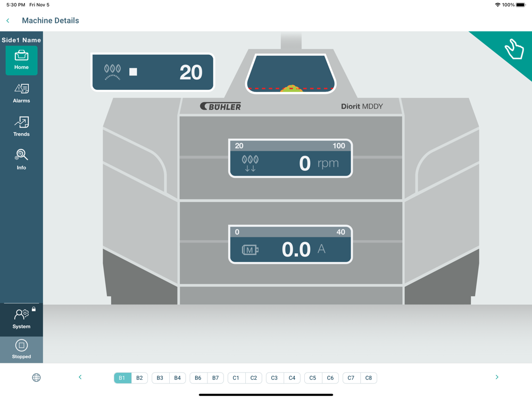
Task: Tap the rpm maximum value 100
Action: pos(338,146)
